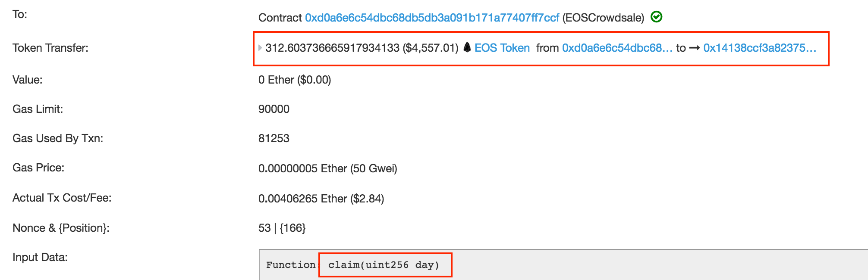Click the Gas Limit value 90000
This screenshot has width=868, height=280.
pos(274,109)
